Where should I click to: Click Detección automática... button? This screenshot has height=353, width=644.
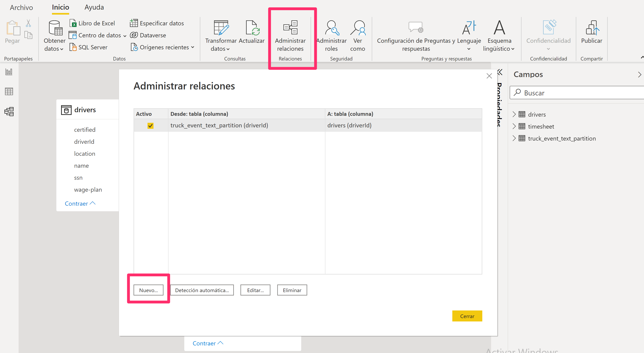202,290
